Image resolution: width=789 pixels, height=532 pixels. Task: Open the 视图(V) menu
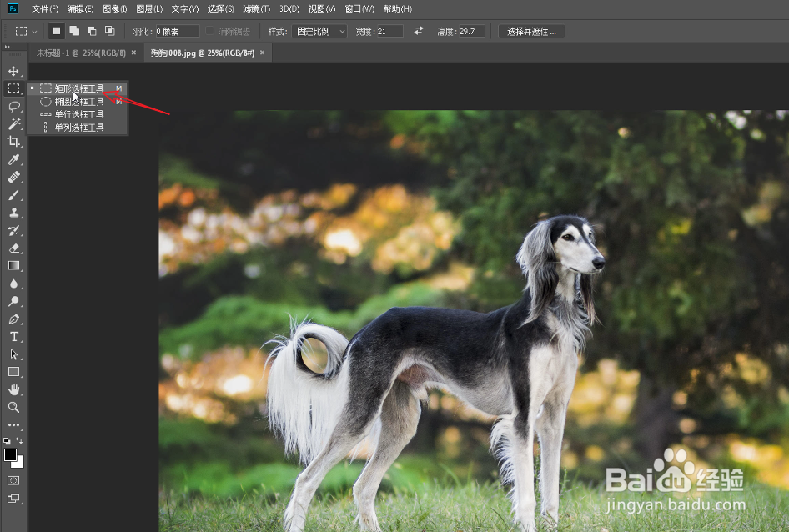322,8
